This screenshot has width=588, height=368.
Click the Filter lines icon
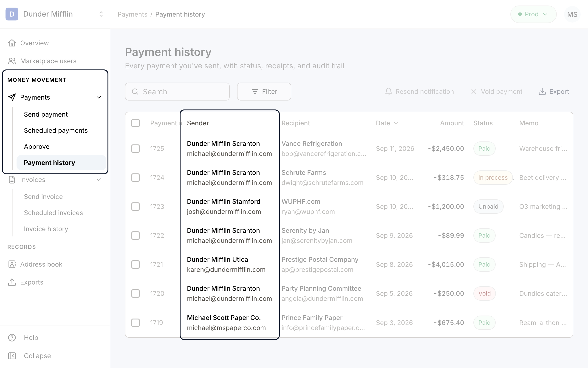(x=255, y=92)
